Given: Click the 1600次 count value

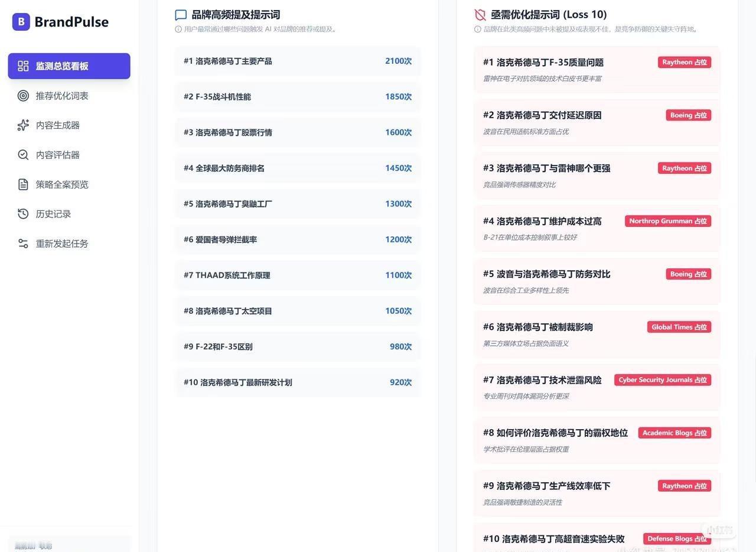Looking at the screenshot, I should [x=398, y=132].
